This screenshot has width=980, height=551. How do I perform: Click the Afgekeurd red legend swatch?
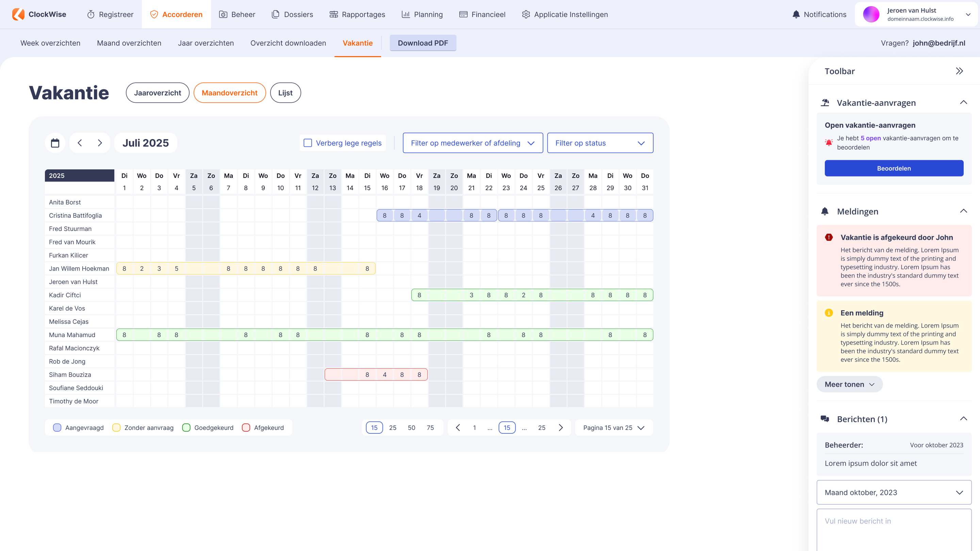click(246, 428)
